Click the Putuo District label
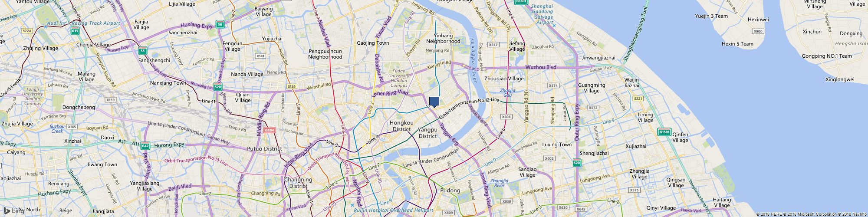Viewport: 868px width, 217px height. click(264, 149)
